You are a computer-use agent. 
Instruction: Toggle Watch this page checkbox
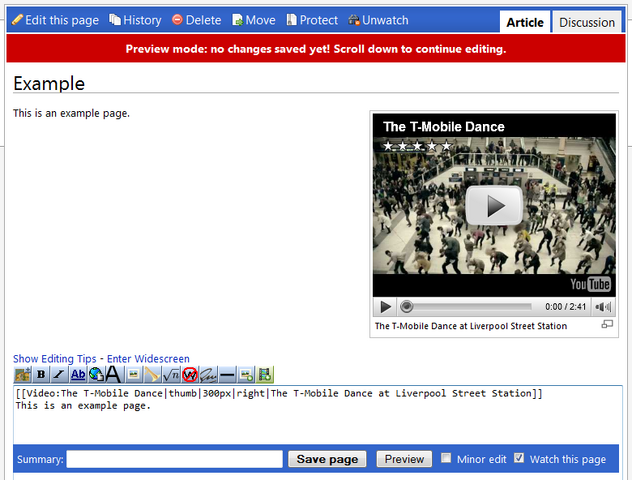coord(519,458)
